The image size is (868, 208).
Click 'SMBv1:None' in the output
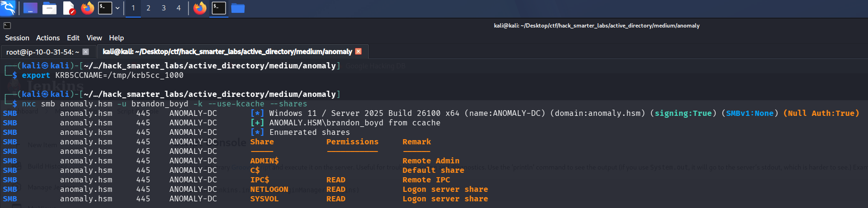(x=750, y=113)
